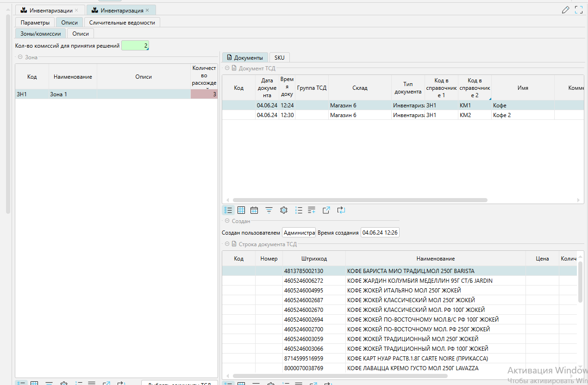The height and width of the screenshot is (385, 588).
Task: Click the commissions count input field
Action: 135,46
